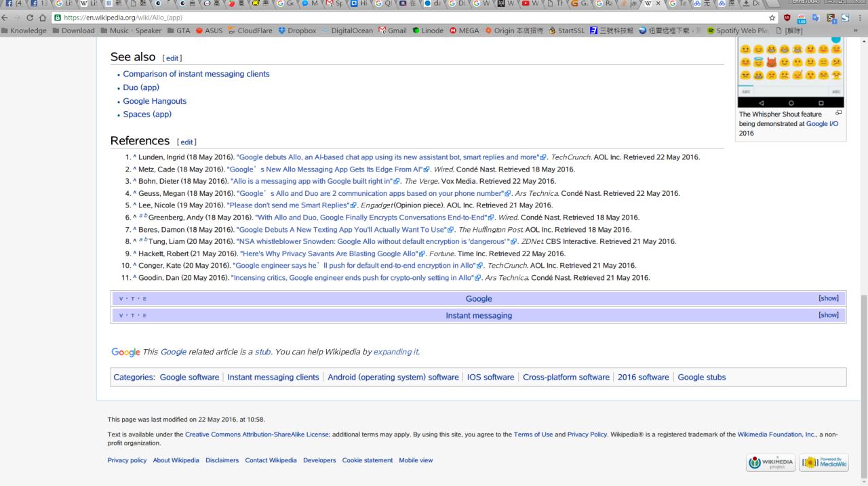Open the Google Hangouts link
The image size is (868, 486).
point(155,101)
